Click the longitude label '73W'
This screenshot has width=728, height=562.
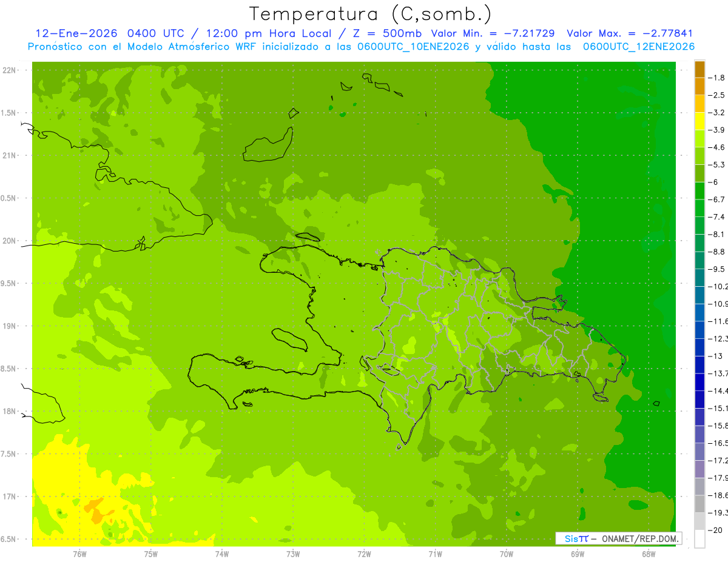click(x=293, y=554)
